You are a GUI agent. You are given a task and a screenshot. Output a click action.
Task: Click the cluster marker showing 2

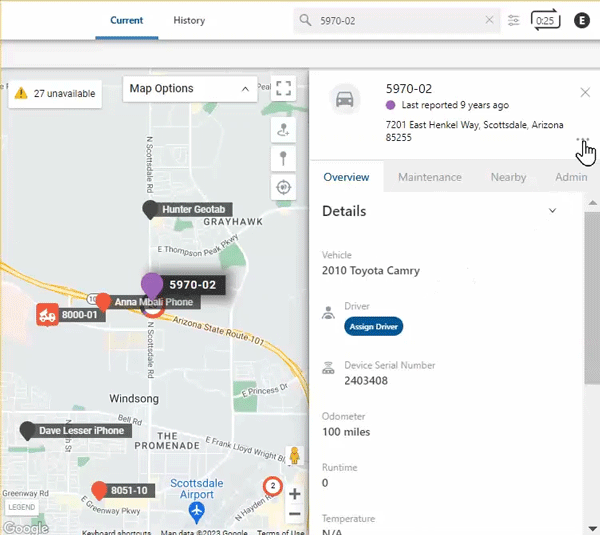pos(272,486)
